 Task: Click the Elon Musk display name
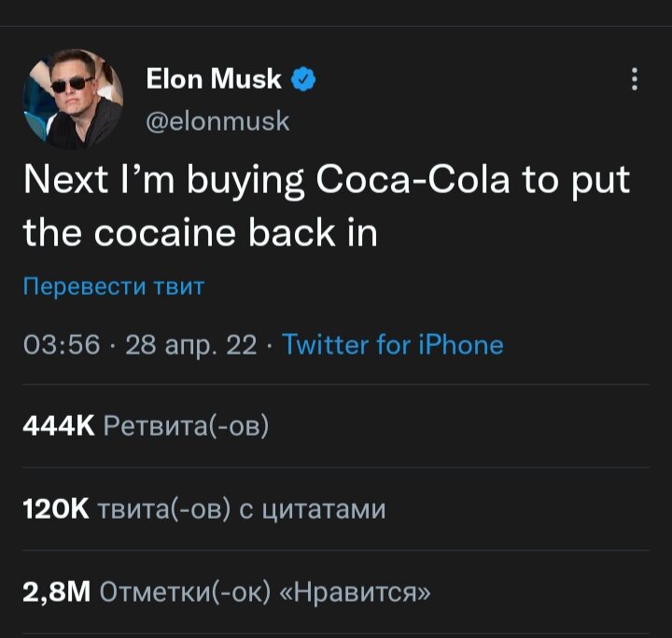click(x=214, y=80)
